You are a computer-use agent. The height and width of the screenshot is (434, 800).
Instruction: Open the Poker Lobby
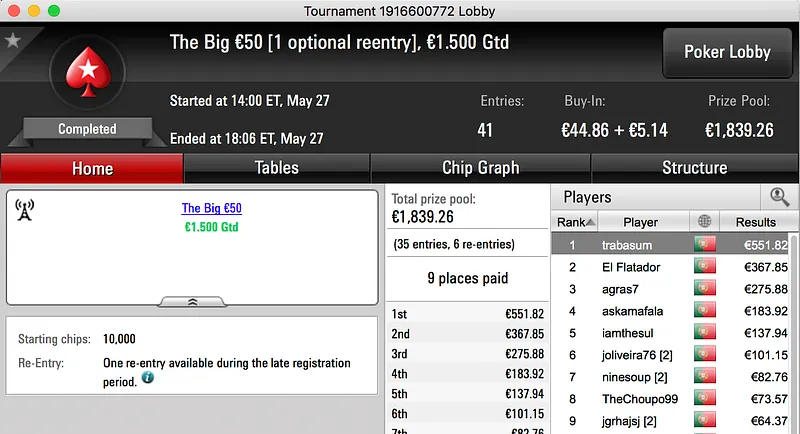click(725, 52)
